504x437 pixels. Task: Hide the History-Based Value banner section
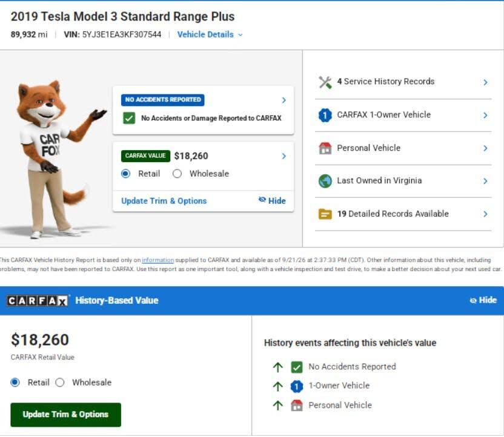pos(483,300)
